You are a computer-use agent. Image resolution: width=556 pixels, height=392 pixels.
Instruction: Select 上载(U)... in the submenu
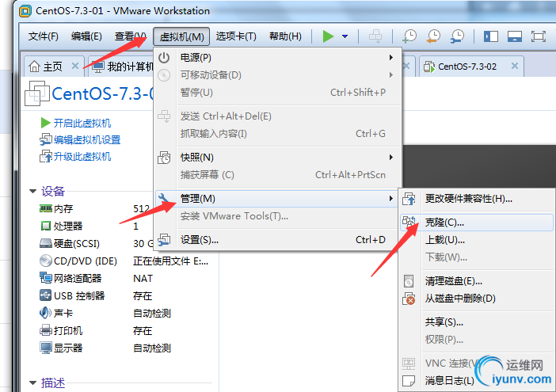(477, 240)
